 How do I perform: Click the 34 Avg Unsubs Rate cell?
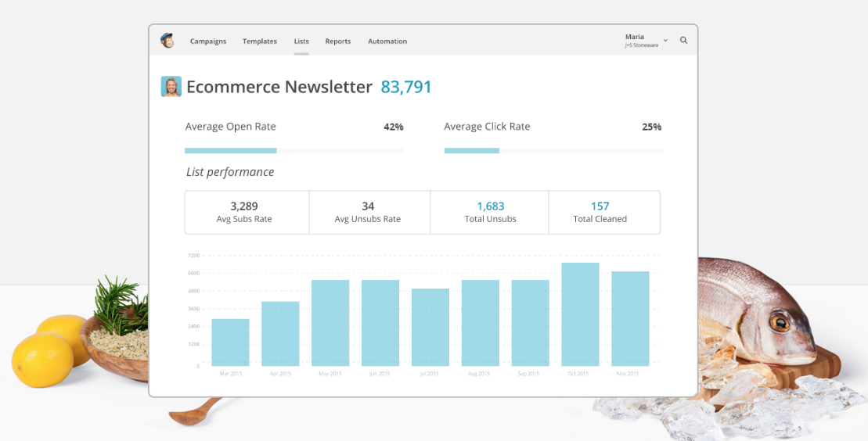(369, 213)
